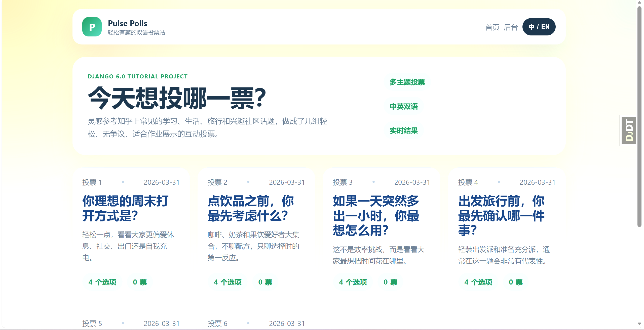The height and width of the screenshot is (330, 644).
Task: Open poll 出发旅行前,你最先确认哪一件事?
Action: (501, 215)
